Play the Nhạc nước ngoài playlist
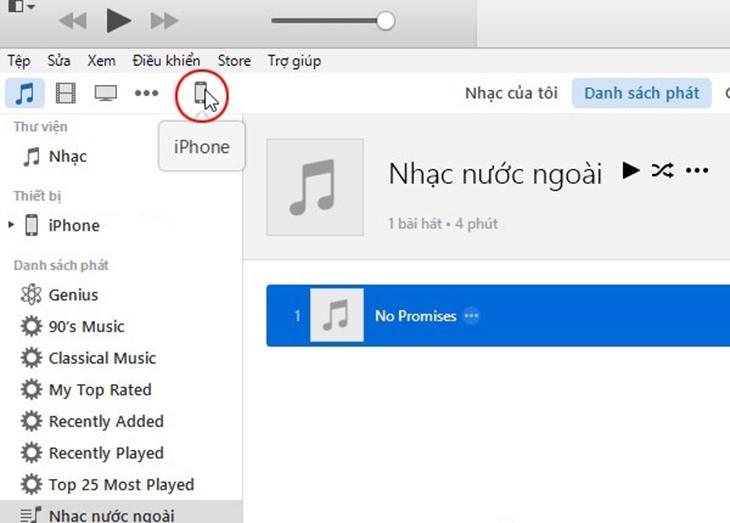The height and width of the screenshot is (523, 730). (x=630, y=171)
